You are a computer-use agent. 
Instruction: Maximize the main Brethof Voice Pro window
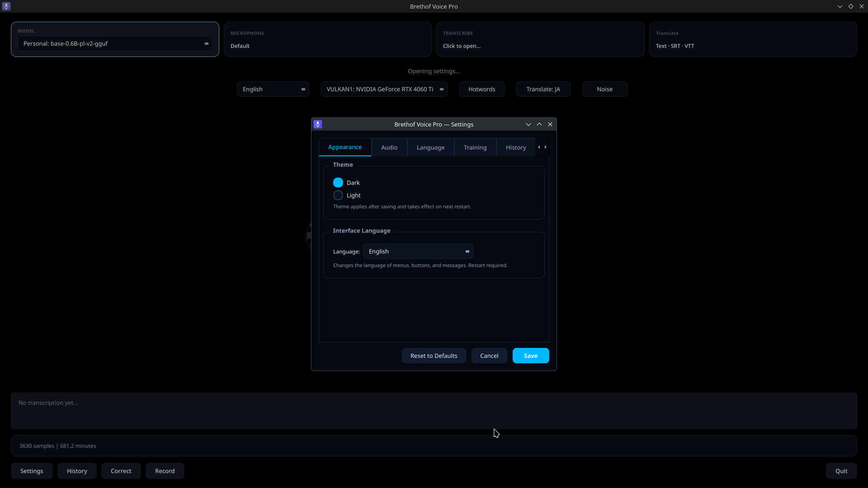coord(851,6)
